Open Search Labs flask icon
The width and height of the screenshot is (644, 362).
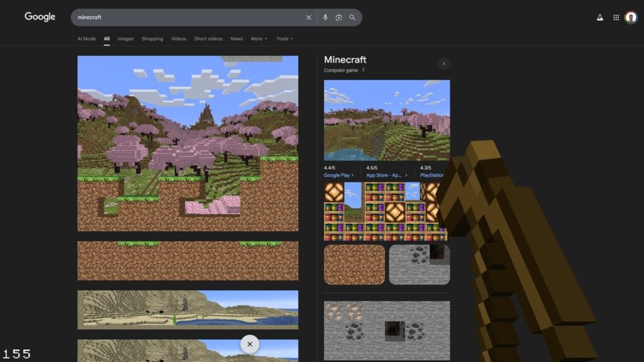(x=600, y=18)
